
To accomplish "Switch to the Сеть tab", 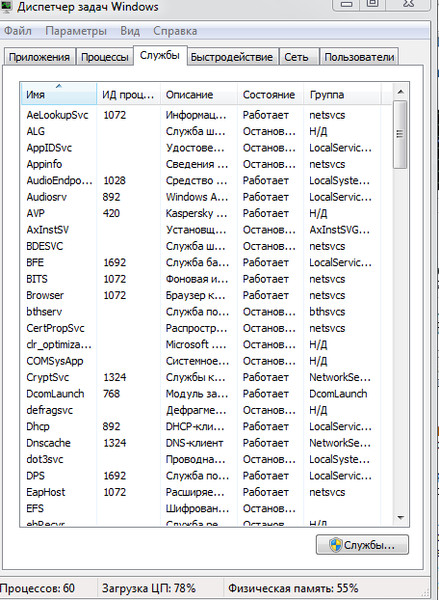I will click(x=299, y=57).
